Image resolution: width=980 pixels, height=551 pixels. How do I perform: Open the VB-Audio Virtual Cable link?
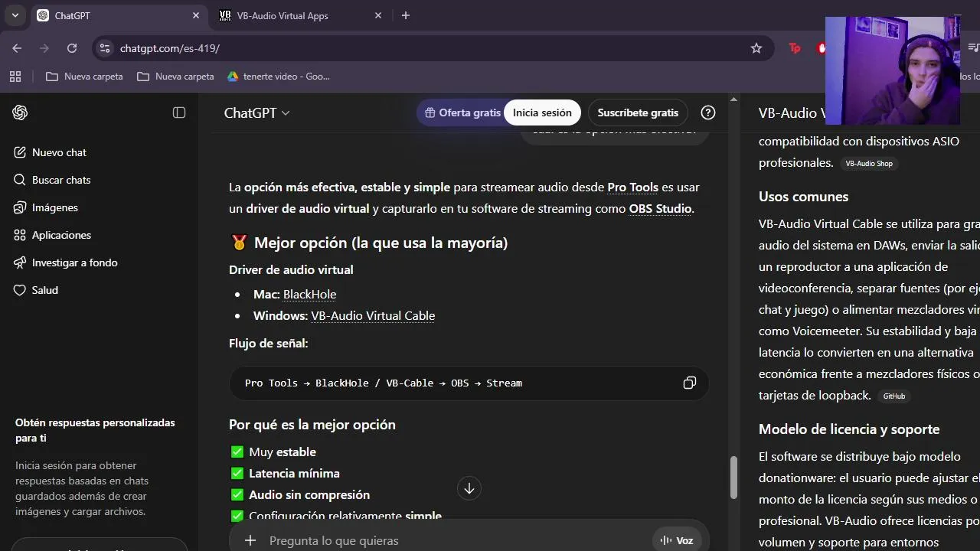[373, 315]
